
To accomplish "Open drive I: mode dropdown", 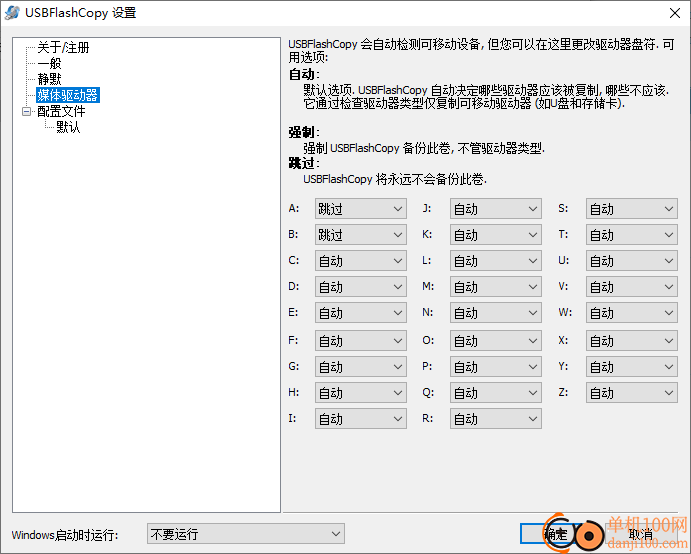I will pyautogui.click(x=360, y=418).
